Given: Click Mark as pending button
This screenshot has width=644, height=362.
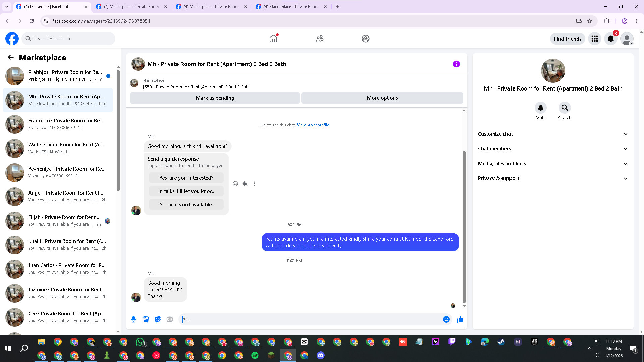Looking at the screenshot, I should tap(215, 98).
